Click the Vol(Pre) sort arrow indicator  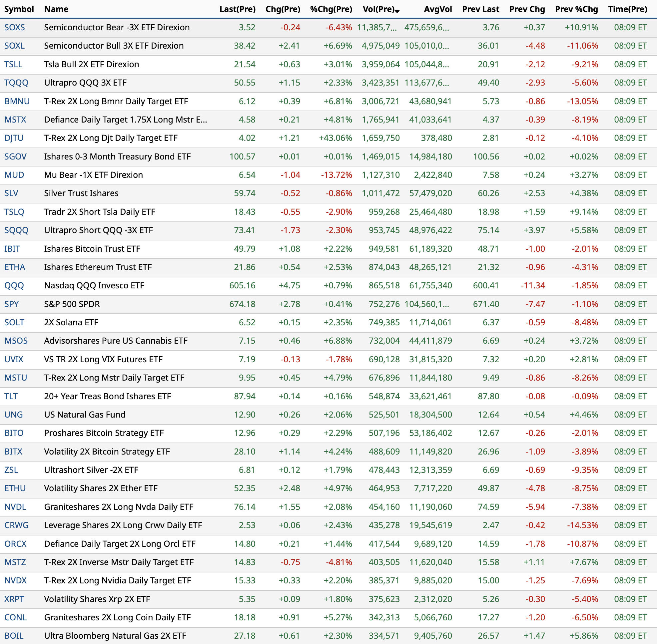click(397, 12)
